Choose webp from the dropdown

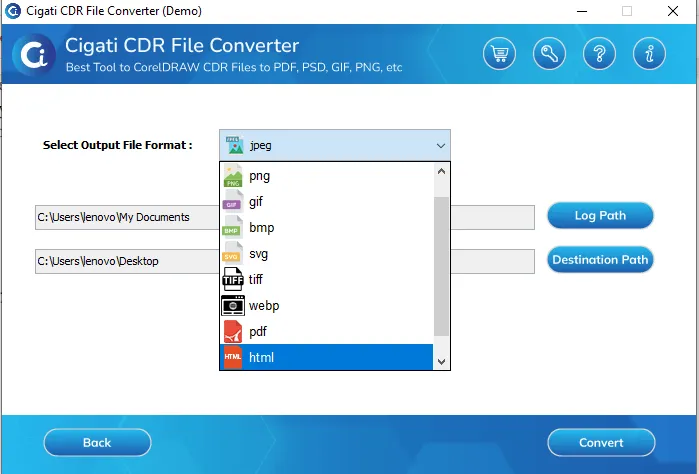tap(326, 305)
